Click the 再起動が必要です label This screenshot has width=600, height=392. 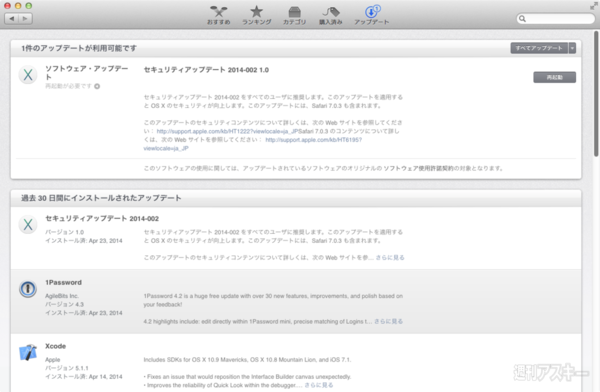click(69, 86)
